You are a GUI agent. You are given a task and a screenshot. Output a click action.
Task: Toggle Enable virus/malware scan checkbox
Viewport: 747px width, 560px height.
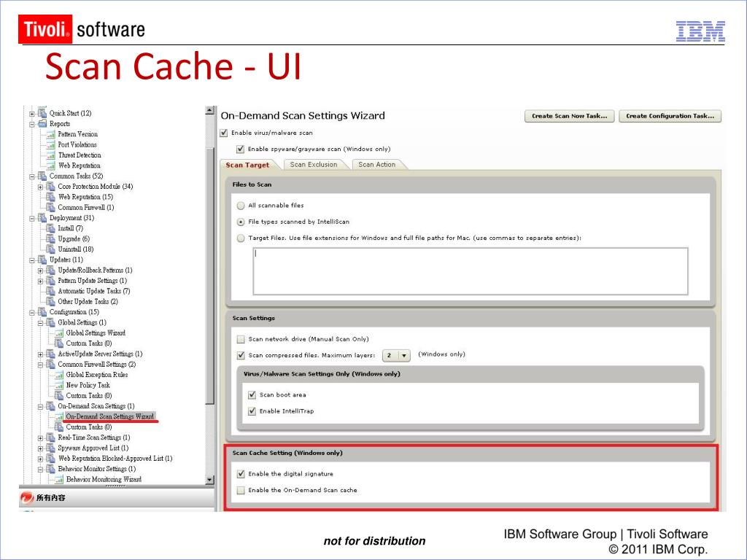pyautogui.click(x=224, y=133)
